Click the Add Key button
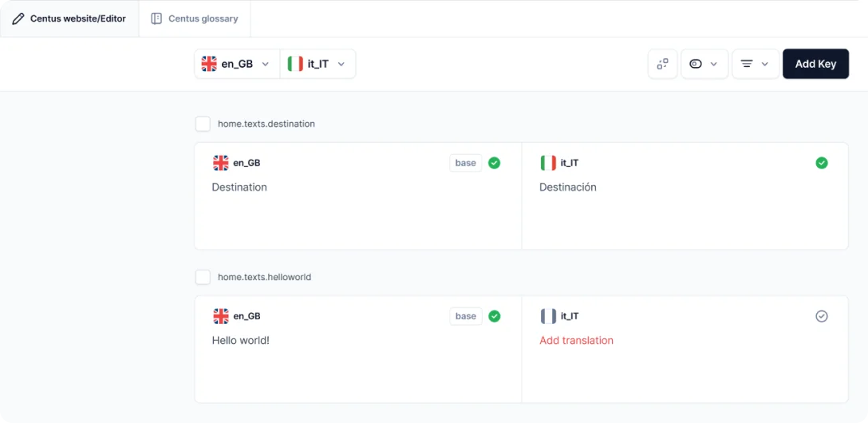This screenshot has width=868, height=423. 815,64
